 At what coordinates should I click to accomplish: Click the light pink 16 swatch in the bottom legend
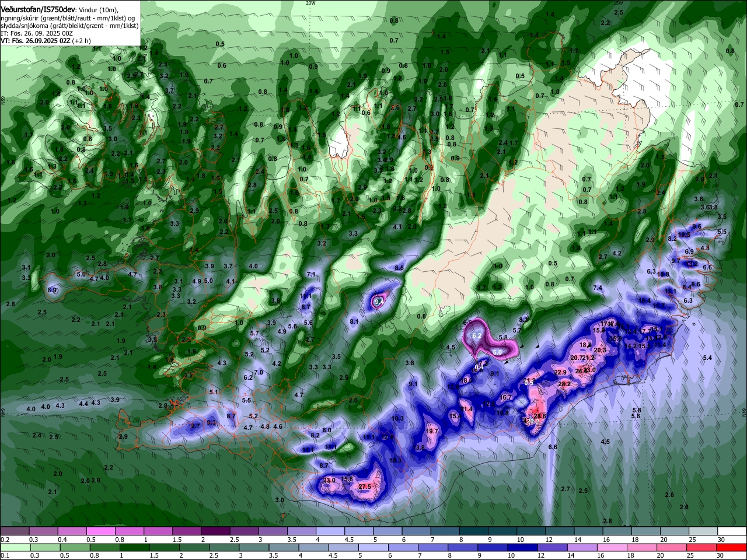[x=613, y=547]
